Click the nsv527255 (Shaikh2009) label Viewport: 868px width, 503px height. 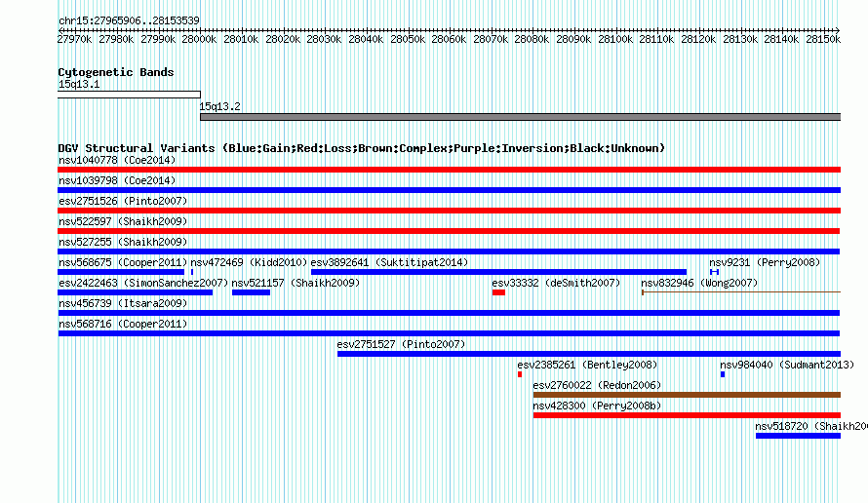(x=123, y=242)
